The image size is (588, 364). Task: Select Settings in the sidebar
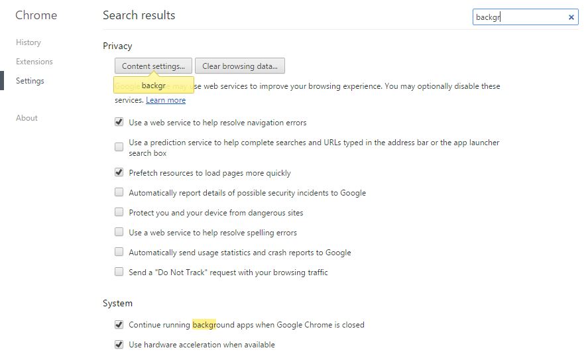point(30,81)
